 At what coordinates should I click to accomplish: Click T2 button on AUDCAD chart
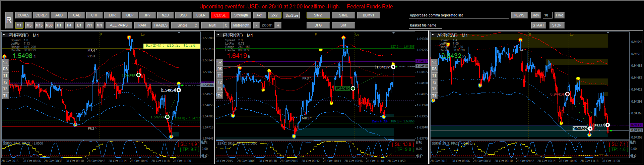click(434, 82)
